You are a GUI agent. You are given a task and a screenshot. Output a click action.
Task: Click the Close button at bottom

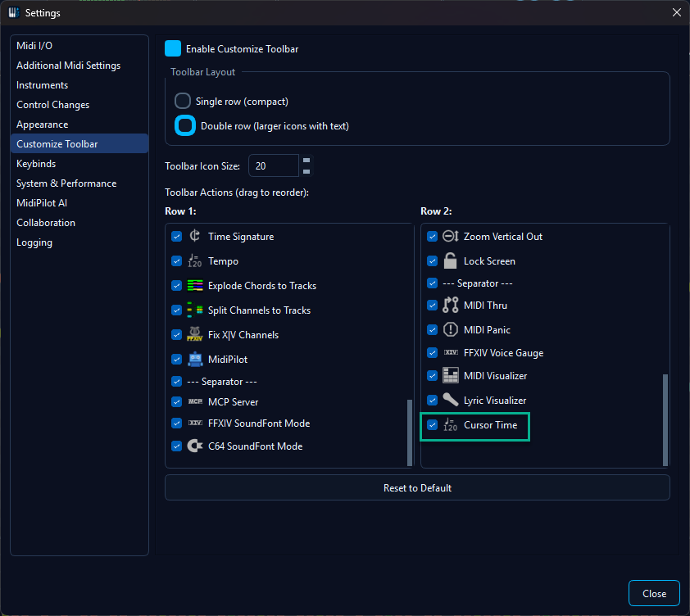(x=654, y=593)
